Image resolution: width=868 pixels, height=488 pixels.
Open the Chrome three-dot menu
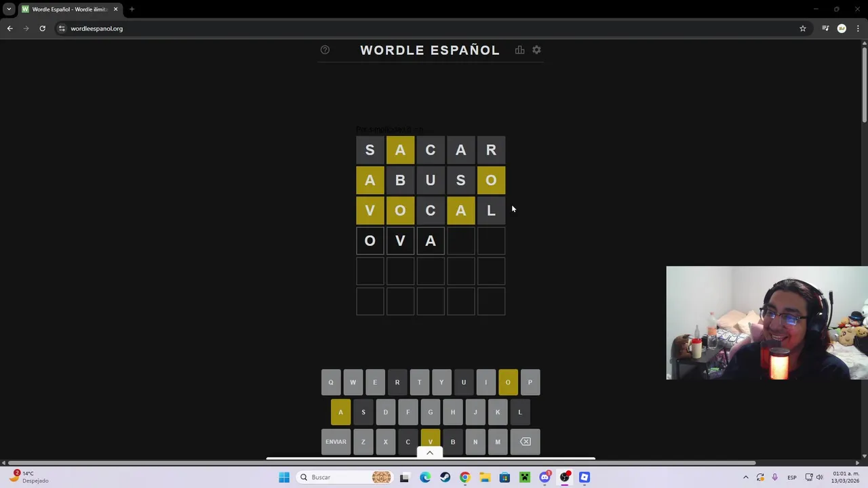click(859, 28)
